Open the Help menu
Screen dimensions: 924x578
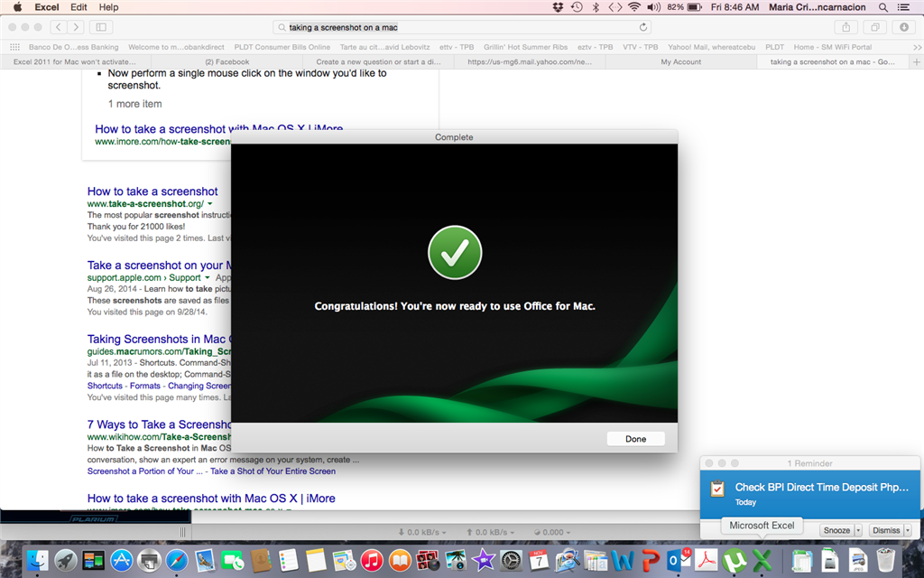pyautogui.click(x=108, y=7)
